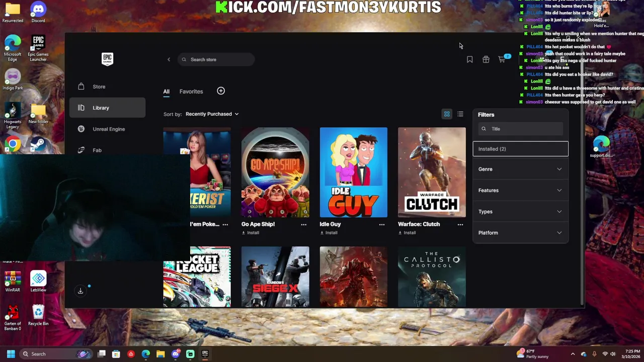Open File Explorer on taskbar
The height and width of the screenshot is (362, 644).
click(x=160, y=354)
